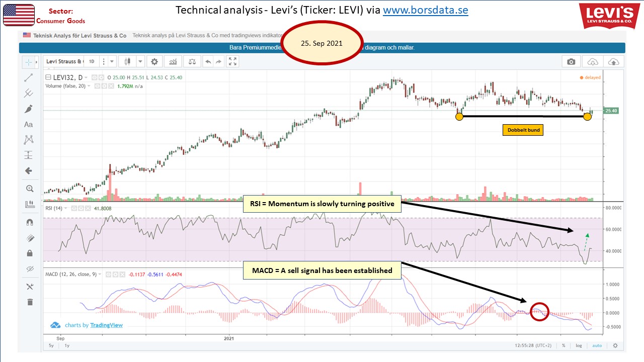This screenshot has height=362, width=644.
Task: Open the object tree tools icon
Action: click(29, 286)
